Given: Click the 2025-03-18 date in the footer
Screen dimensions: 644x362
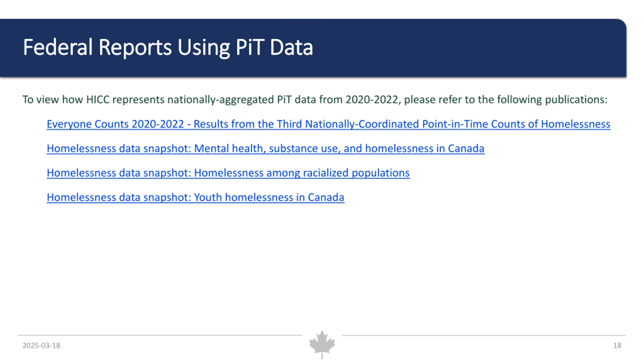Looking at the screenshot, I should tap(41, 346).
